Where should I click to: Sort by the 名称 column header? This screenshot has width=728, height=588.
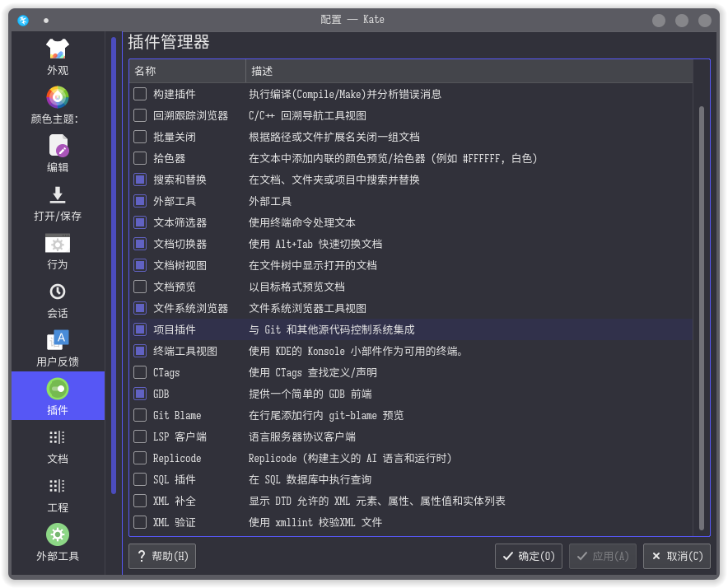pyautogui.click(x=187, y=71)
